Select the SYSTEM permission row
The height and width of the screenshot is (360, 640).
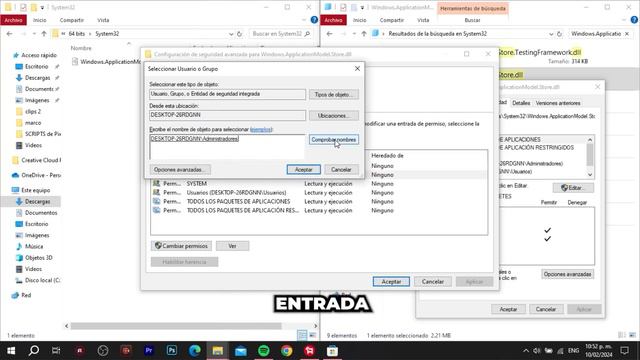pyautogui.click(x=319, y=184)
